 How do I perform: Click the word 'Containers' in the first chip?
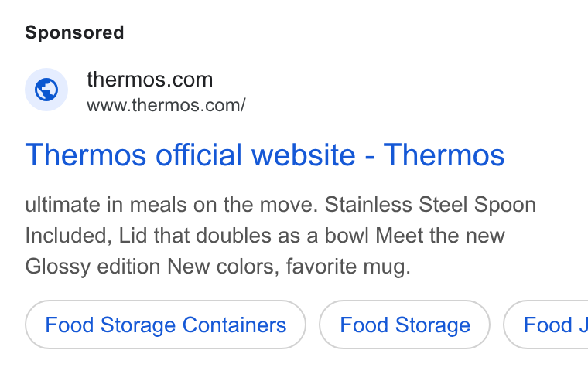pos(234,325)
